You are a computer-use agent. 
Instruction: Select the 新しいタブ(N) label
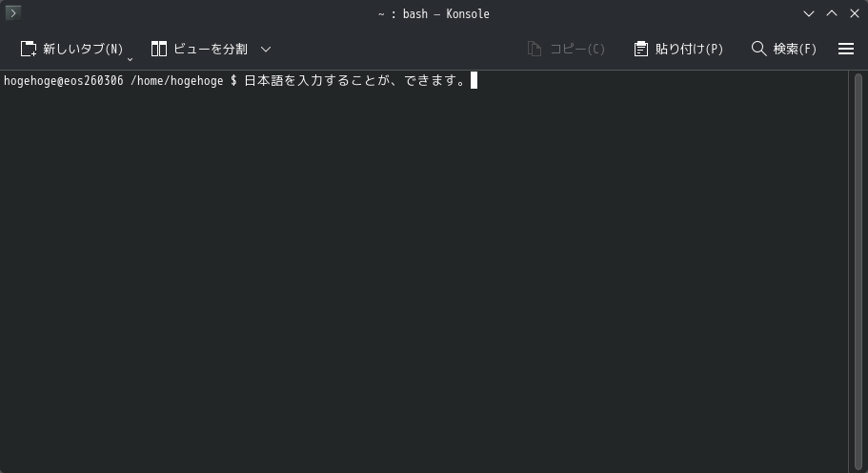83,49
